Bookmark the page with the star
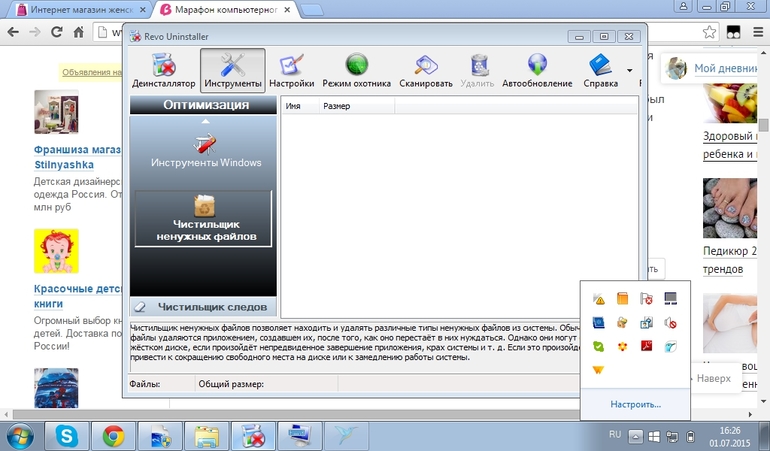 tap(709, 32)
